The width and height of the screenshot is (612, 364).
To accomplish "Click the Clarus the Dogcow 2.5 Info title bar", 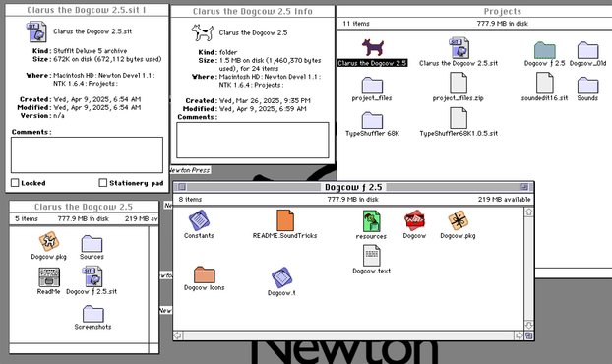I will tap(253, 12).
